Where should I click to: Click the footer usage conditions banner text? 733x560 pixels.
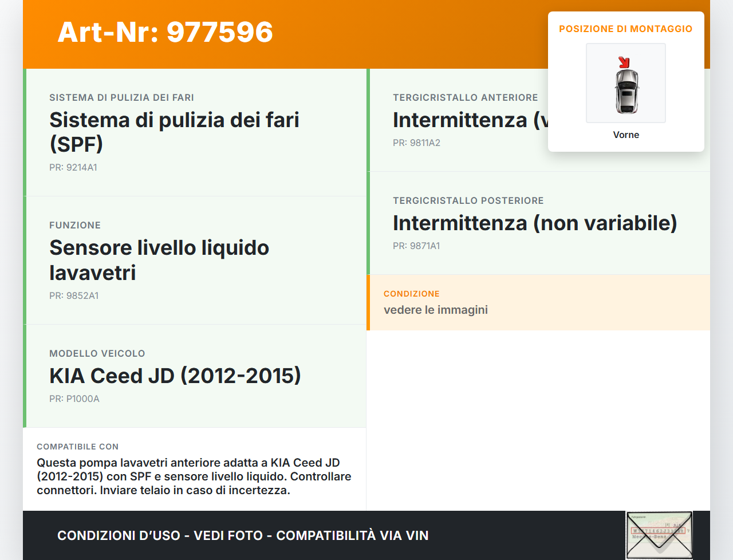[x=243, y=535]
